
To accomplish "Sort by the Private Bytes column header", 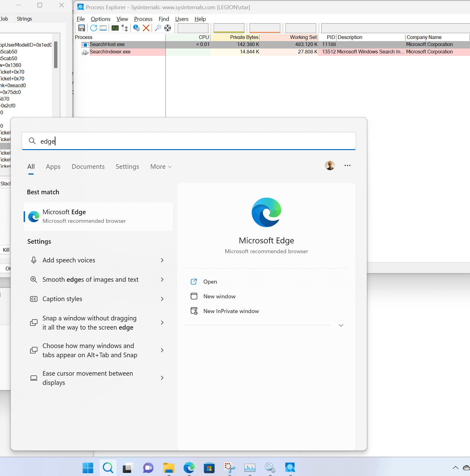I will [235, 37].
